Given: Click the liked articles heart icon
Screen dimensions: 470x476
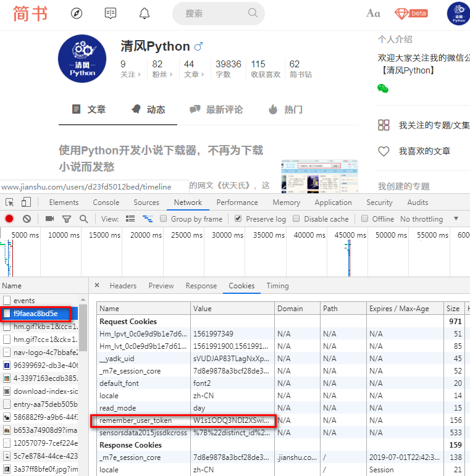Looking at the screenshot, I should click(x=384, y=151).
